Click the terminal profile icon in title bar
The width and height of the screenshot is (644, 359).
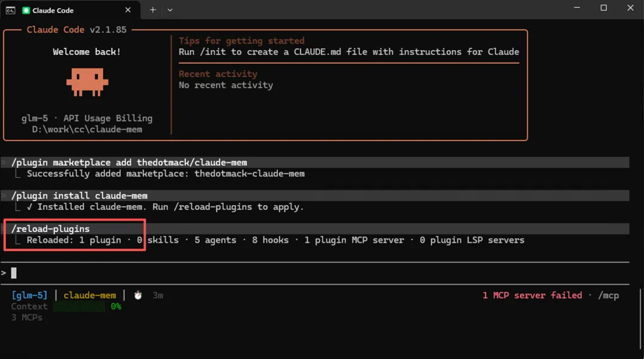[10, 10]
